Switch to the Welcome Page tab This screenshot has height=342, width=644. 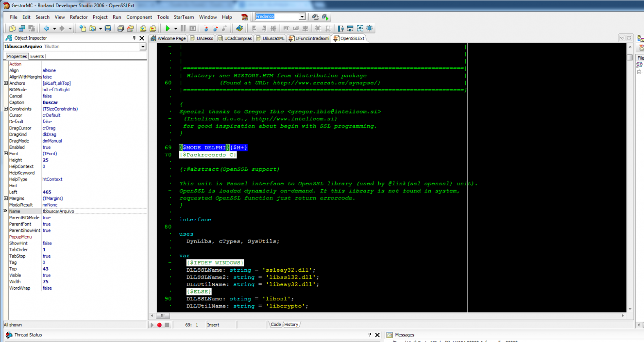169,38
